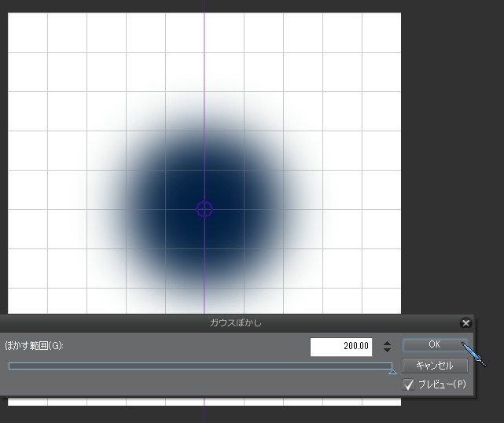Click the left end of the blur slider track

(11, 366)
